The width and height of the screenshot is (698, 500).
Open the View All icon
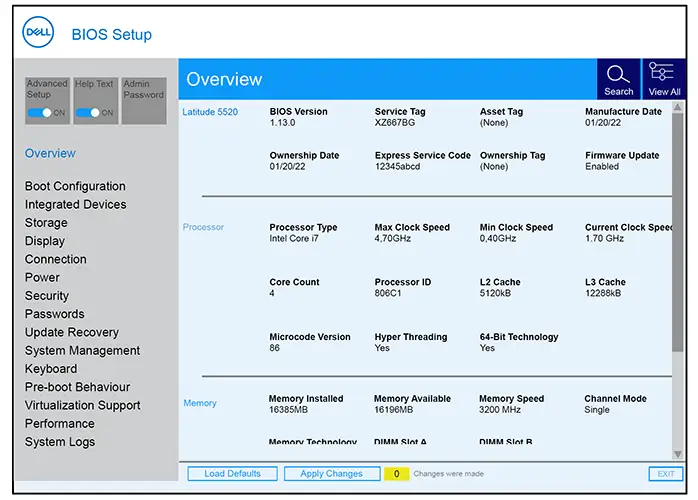(x=664, y=76)
